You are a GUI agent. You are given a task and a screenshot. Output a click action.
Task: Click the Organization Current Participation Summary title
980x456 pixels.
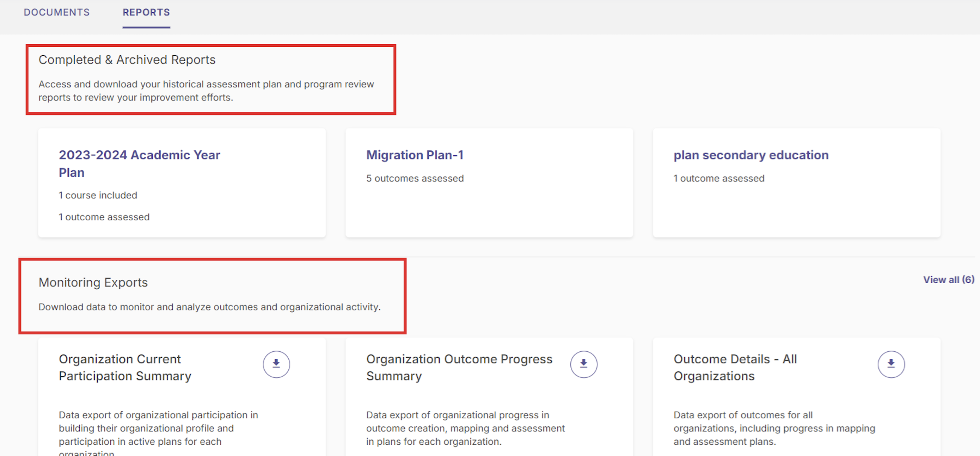pos(125,368)
